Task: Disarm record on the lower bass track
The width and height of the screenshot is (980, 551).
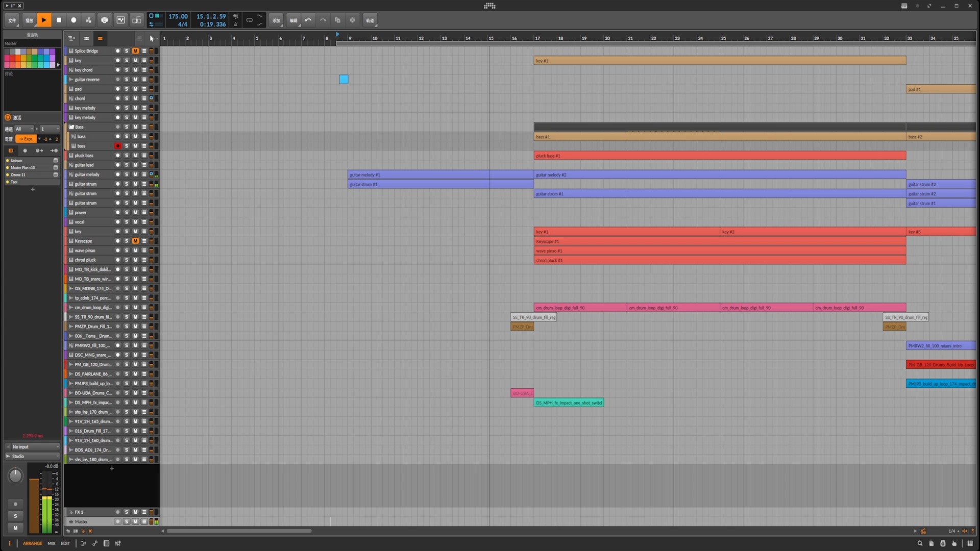Action: [118, 146]
